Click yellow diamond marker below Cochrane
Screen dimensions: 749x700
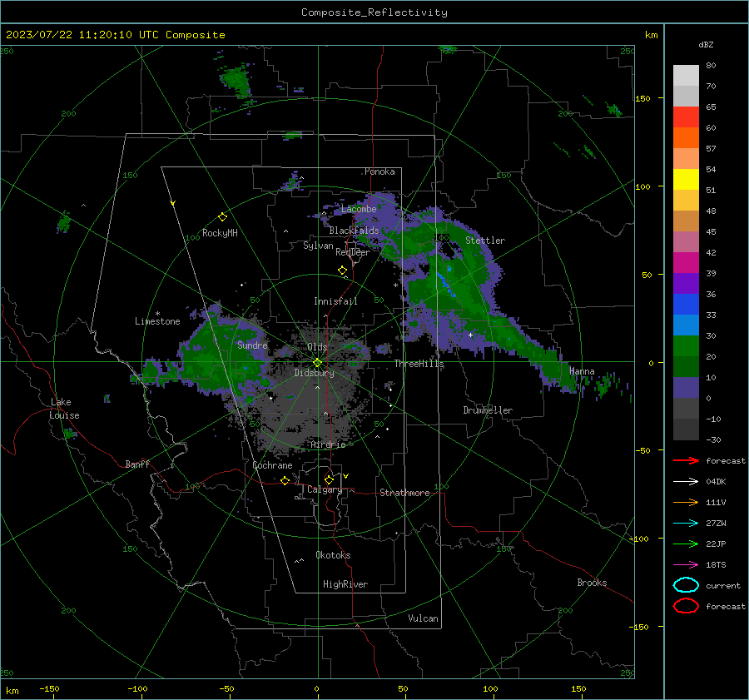click(285, 480)
